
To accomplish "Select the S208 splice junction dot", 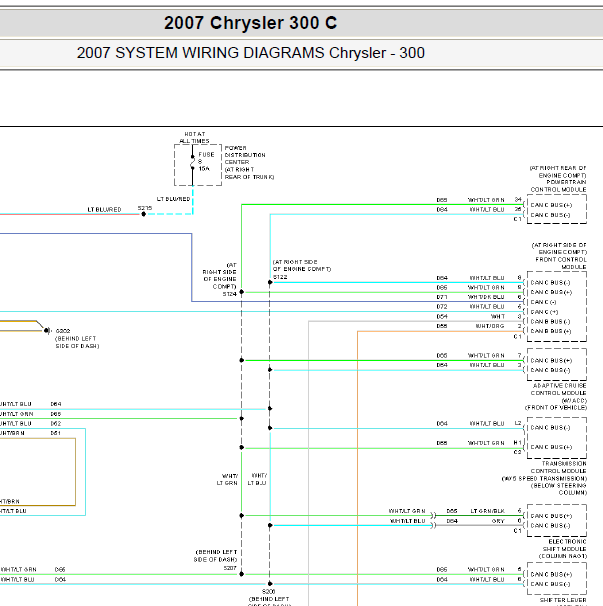I will click(x=270, y=584).
